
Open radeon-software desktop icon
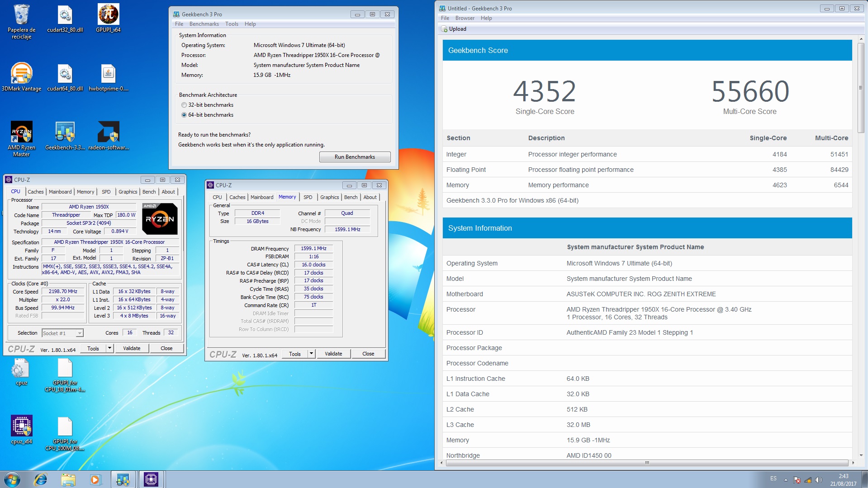pyautogui.click(x=109, y=136)
